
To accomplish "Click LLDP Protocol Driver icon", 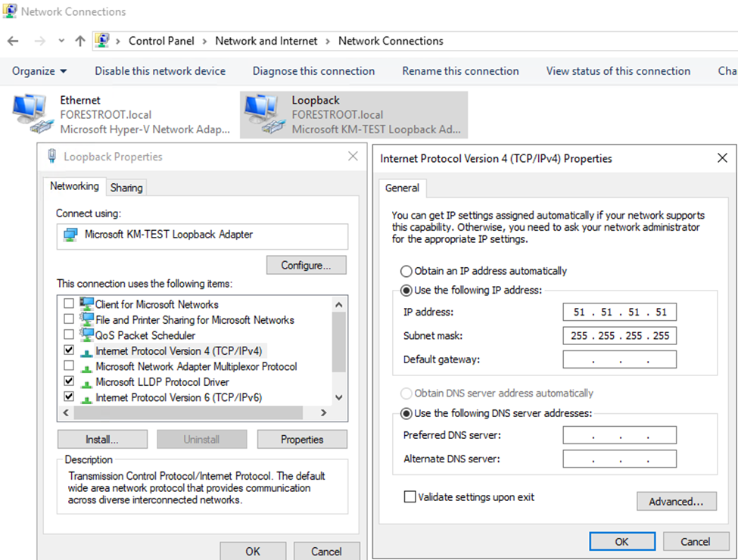I will [86, 383].
